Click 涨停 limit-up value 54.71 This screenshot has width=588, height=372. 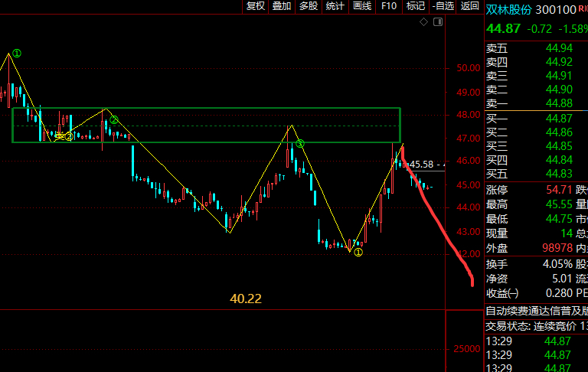559,190
